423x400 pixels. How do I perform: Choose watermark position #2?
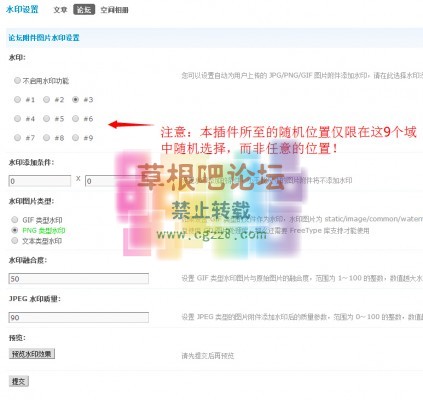tap(46, 99)
